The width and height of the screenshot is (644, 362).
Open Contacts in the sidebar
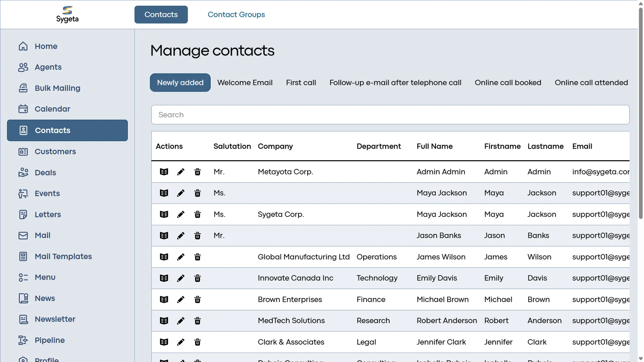pos(67,130)
